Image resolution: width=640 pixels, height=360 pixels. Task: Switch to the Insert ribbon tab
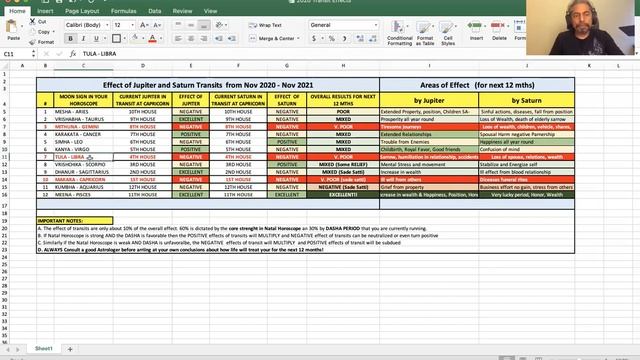(45, 11)
